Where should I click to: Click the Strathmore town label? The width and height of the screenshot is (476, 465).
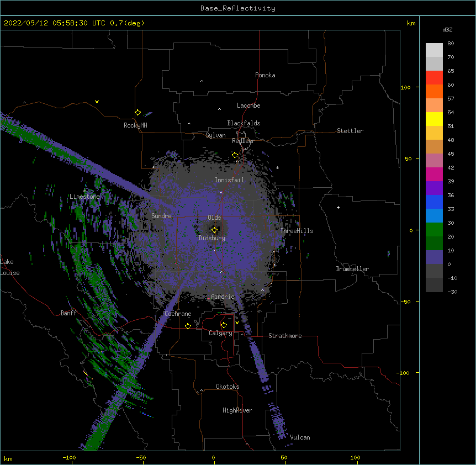coord(285,336)
